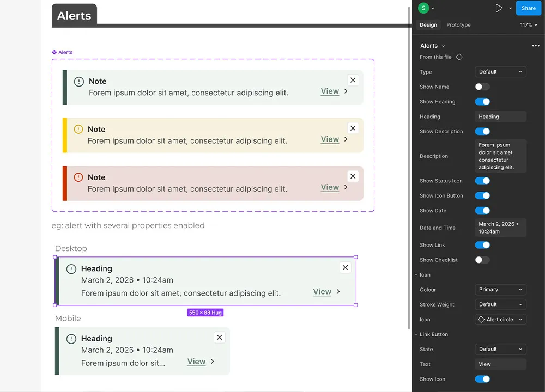Open the Icon swap dropdown showing Alert circle
This screenshot has height=392, width=545.
500,320
